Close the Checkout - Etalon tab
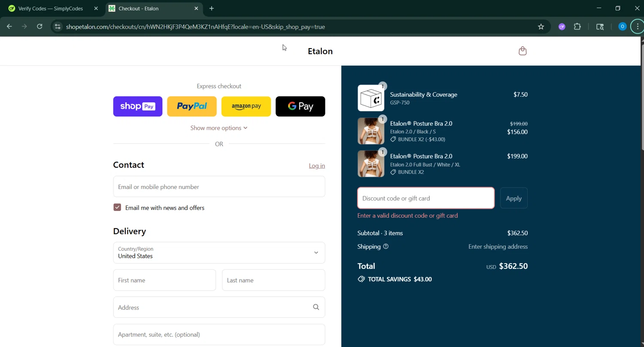644x347 pixels. click(x=196, y=8)
